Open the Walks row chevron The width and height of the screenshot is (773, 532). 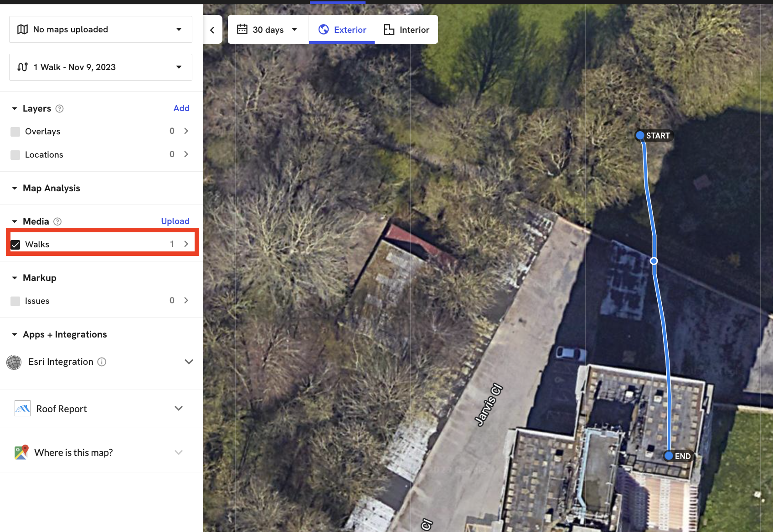pyautogui.click(x=186, y=244)
